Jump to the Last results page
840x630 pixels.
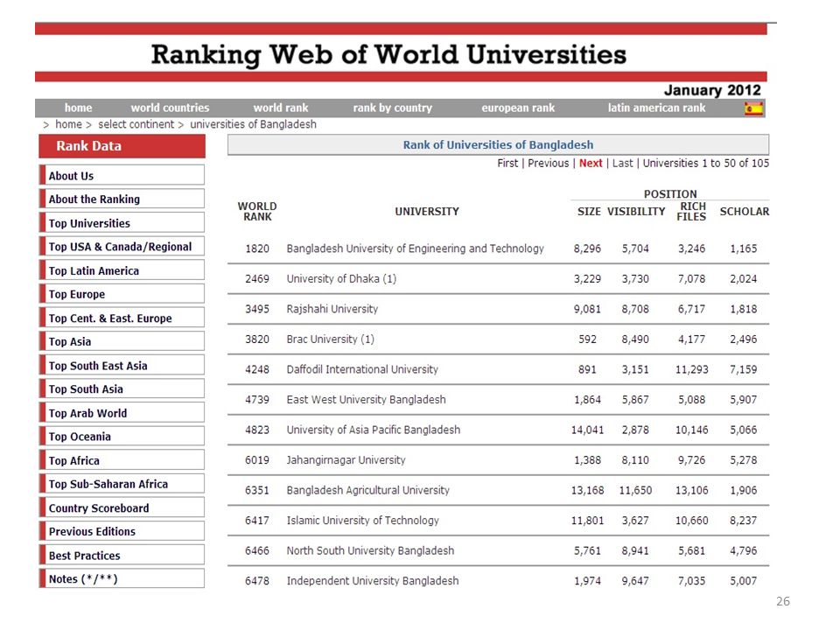click(622, 163)
